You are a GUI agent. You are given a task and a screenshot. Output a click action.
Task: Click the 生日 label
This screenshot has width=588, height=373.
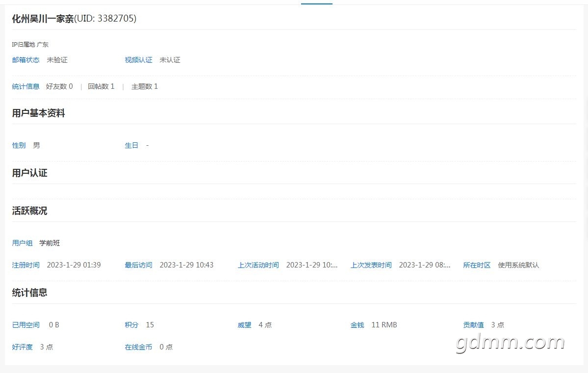pos(131,145)
